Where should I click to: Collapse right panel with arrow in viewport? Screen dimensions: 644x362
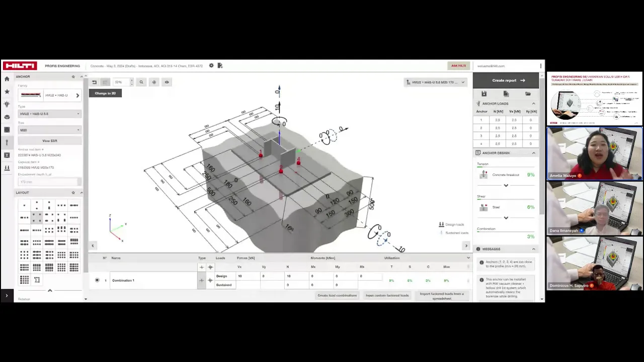click(466, 245)
